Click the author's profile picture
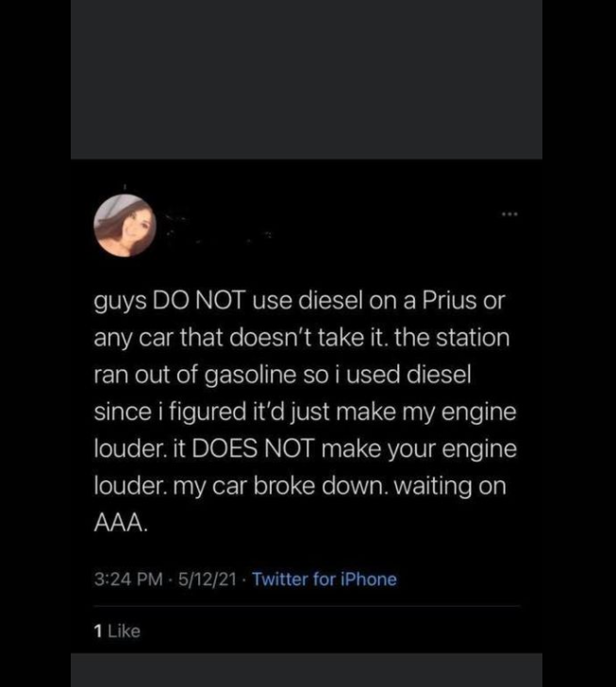 point(125,226)
